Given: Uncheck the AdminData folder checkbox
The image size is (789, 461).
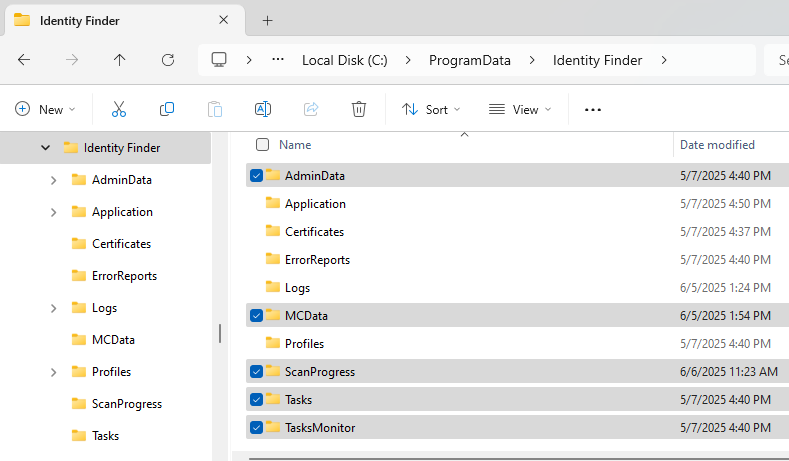Looking at the screenshot, I should tap(257, 176).
